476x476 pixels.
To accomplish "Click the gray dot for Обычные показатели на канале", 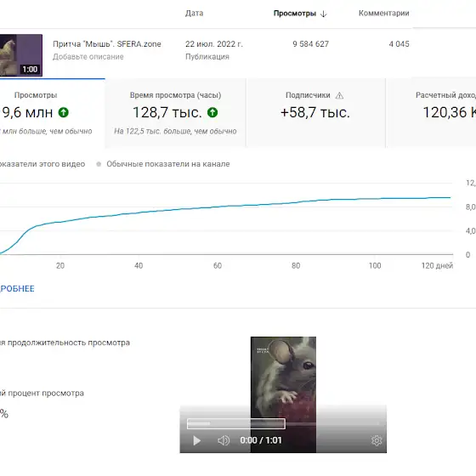I will click(x=99, y=164).
